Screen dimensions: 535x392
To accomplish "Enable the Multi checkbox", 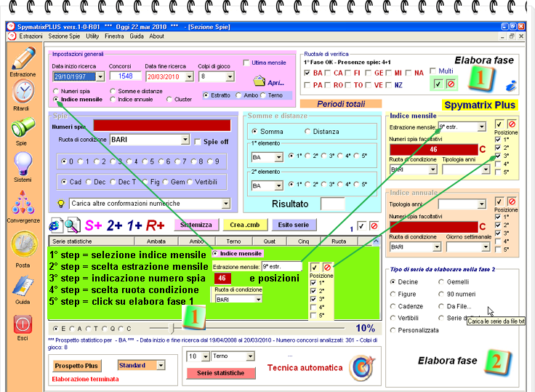I will click(433, 71).
